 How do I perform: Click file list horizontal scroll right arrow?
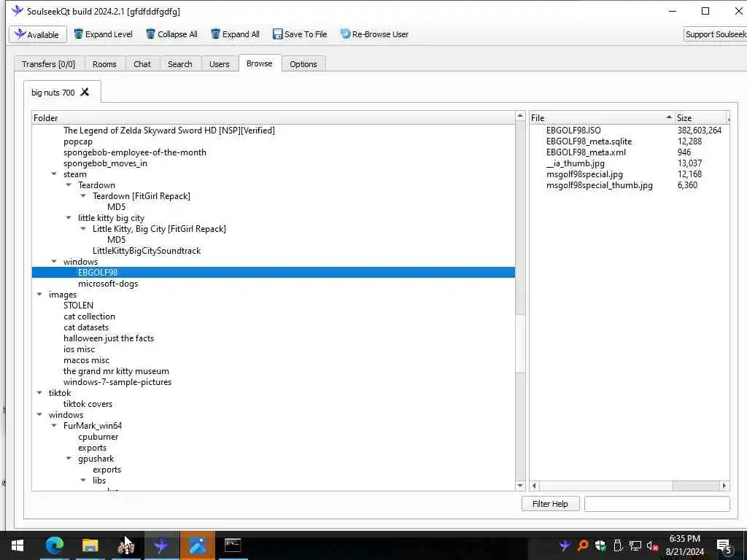pos(724,486)
